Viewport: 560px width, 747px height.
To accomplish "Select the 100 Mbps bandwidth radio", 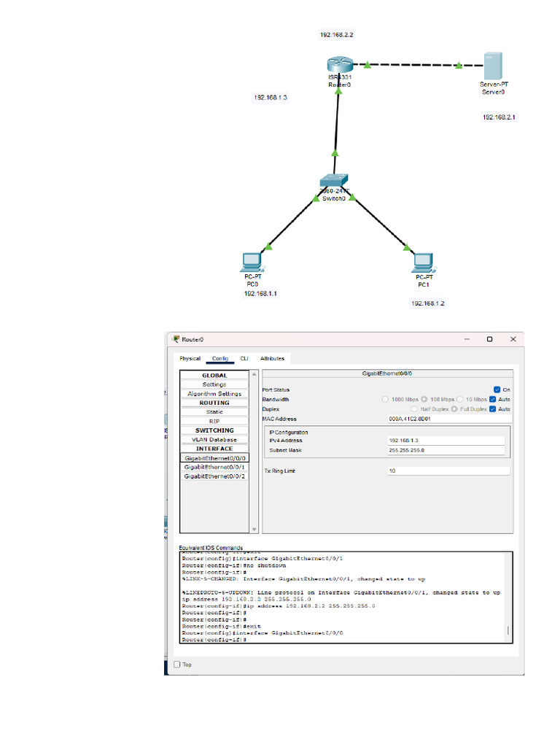I will pyautogui.click(x=424, y=399).
